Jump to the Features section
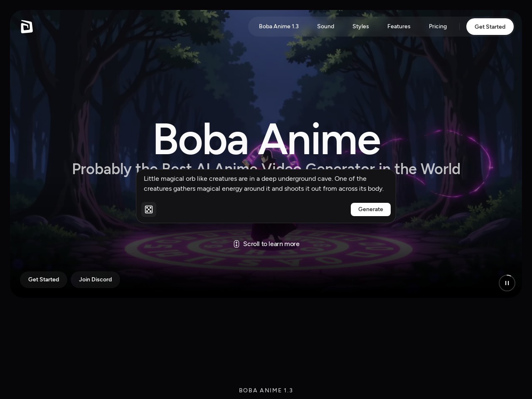Image resolution: width=532 pixels, height=399 pixels. click(x=399, y=27)
